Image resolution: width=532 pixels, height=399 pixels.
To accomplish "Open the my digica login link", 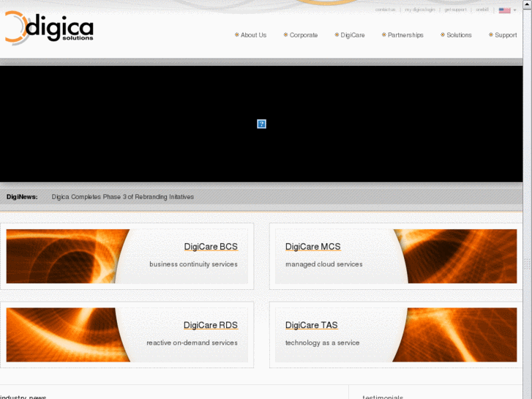I will tap(420, 10).
